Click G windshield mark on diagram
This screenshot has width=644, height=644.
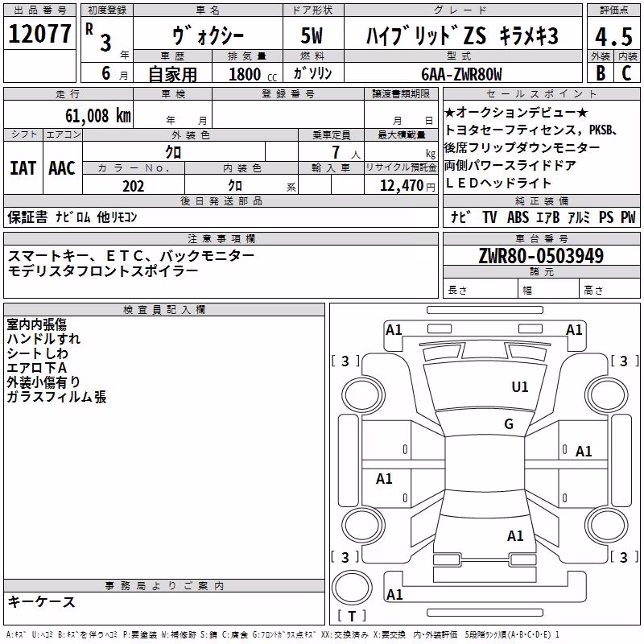pyautogui.click(x=509, y=424)
